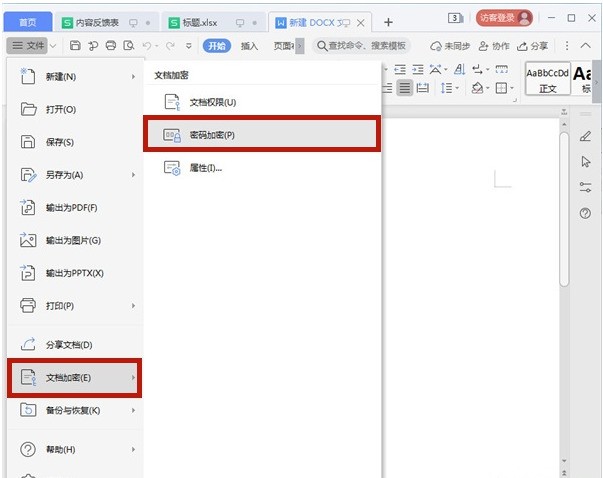Viewport: 603px width, 478px height.
Task: Click 分享文档(D) in file menu
Action: [68, 345]
